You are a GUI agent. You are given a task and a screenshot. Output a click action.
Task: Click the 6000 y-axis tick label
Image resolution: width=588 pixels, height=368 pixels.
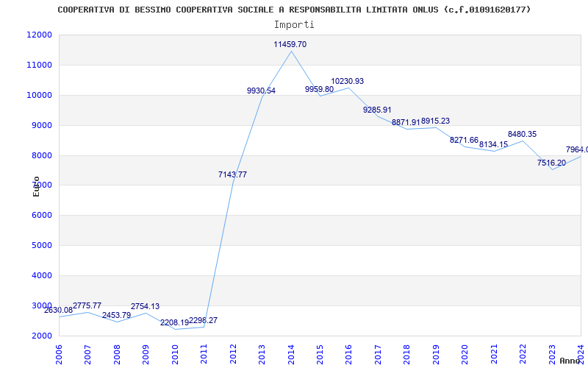[41, 216]
